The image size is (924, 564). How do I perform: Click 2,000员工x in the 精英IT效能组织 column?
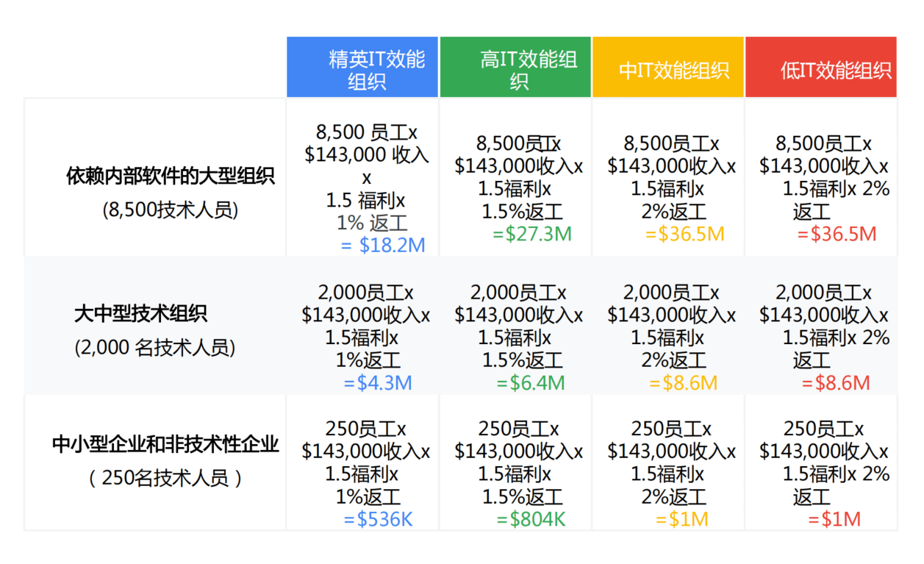(x=366, y=292)
